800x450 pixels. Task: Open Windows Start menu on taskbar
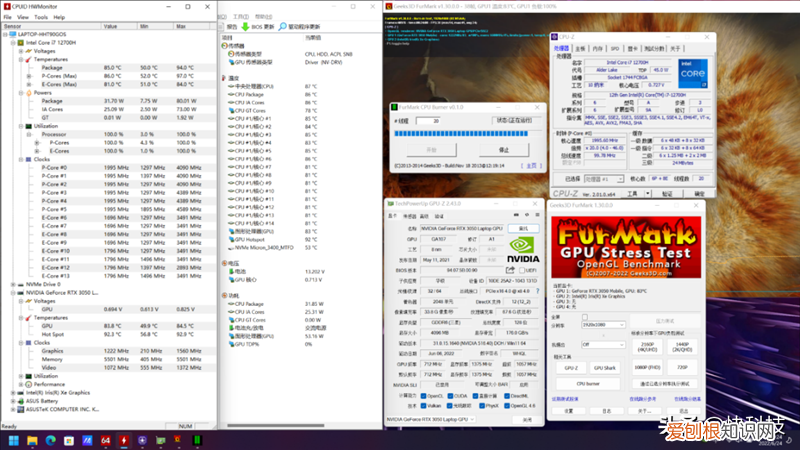click(x=14, y=440)
